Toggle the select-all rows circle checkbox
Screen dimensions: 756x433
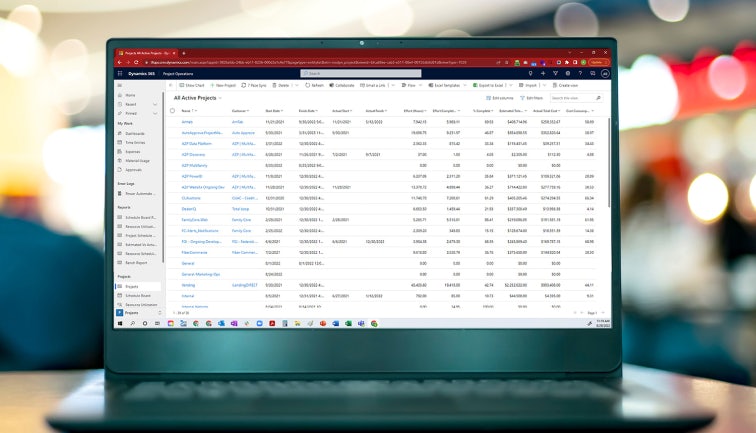pyautogui.click(x=172, y=111)
